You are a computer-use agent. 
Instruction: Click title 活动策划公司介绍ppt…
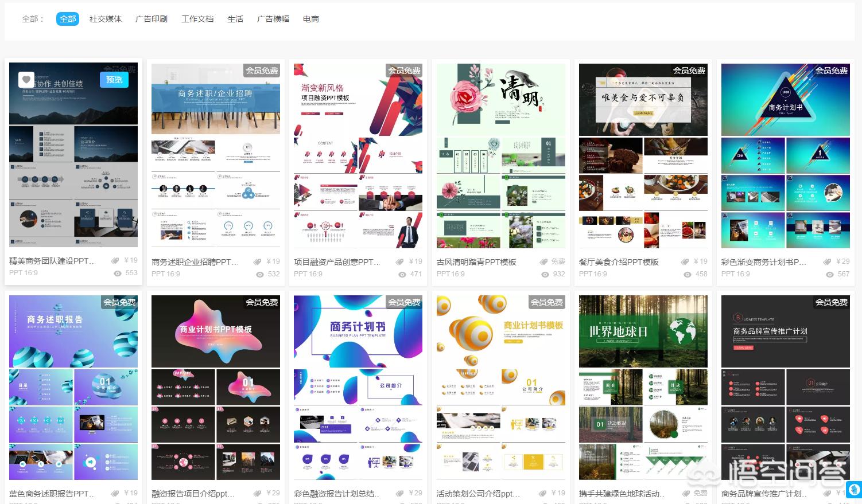[x=479, y=494]
